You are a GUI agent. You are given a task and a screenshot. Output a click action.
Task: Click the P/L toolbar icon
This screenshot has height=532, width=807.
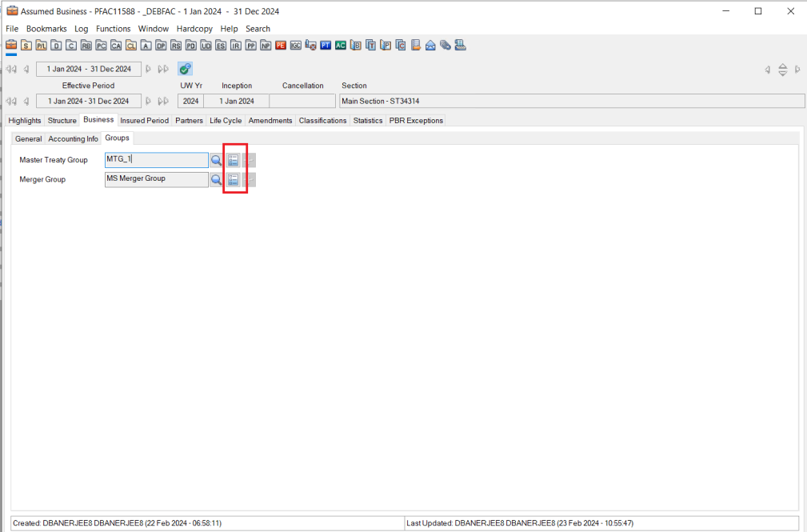[x=42, y=46]
